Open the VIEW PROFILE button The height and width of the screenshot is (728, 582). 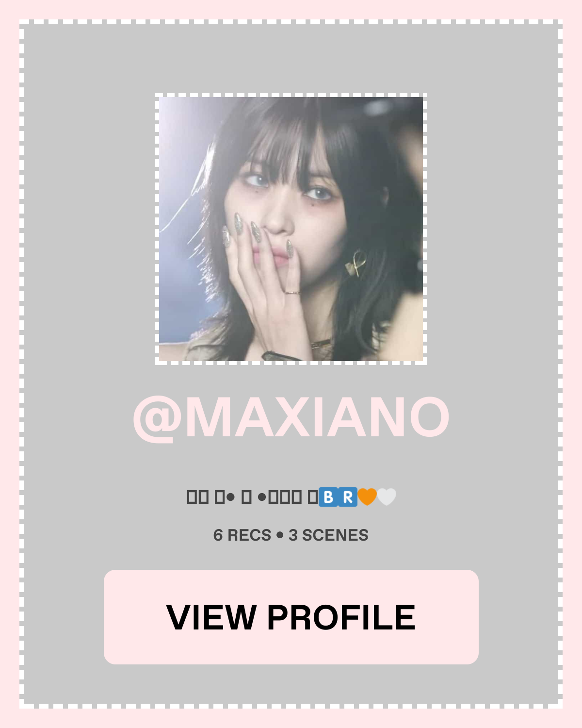click(291, 617)
